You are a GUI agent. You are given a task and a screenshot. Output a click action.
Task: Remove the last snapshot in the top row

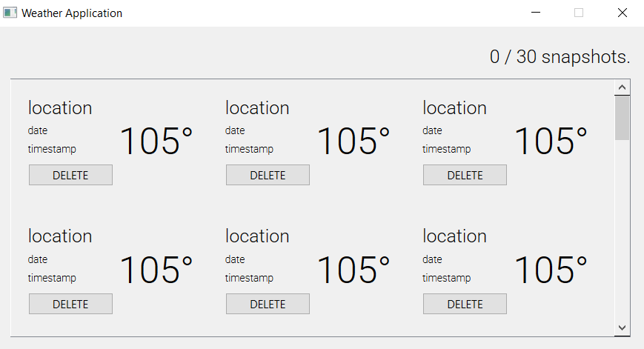click(465, 175)
